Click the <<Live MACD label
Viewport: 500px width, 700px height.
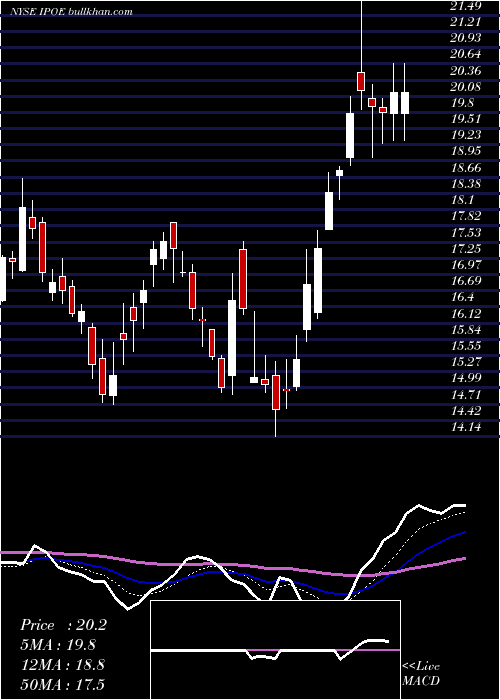click(x=421, y=673)
